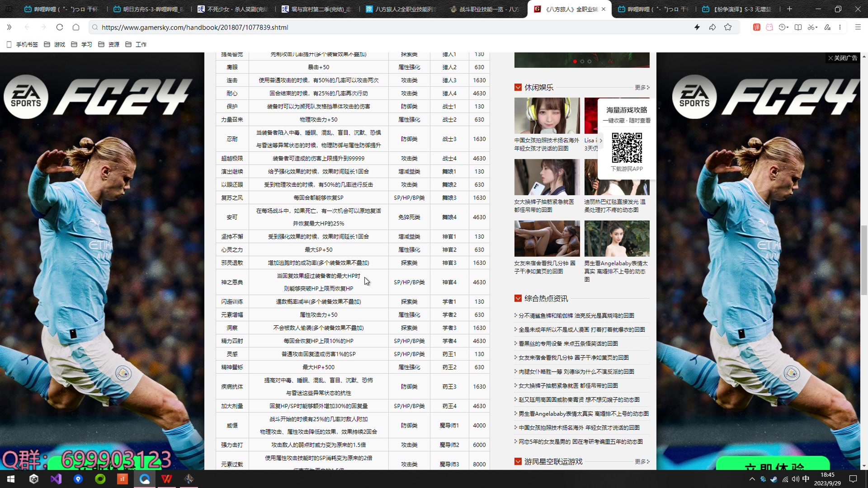The width and height of the screenshot is (868, 488).
Task: Open the 女大换裤子抽筋紧急就医 thumbnail image
Action: 547,177
